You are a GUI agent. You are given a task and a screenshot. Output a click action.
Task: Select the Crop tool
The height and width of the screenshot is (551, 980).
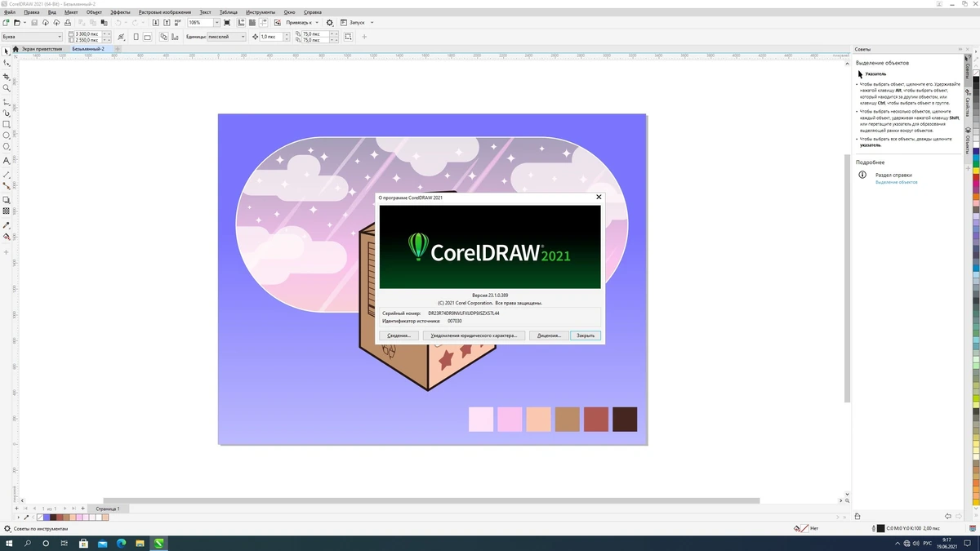click(x=7, y=76)
